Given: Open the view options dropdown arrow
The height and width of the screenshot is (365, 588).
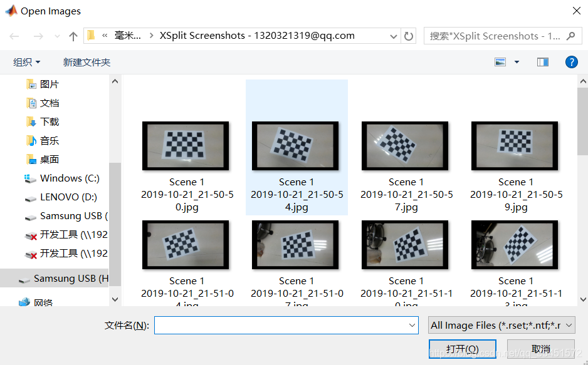Looking at the screenshot, I should (517, 62).
